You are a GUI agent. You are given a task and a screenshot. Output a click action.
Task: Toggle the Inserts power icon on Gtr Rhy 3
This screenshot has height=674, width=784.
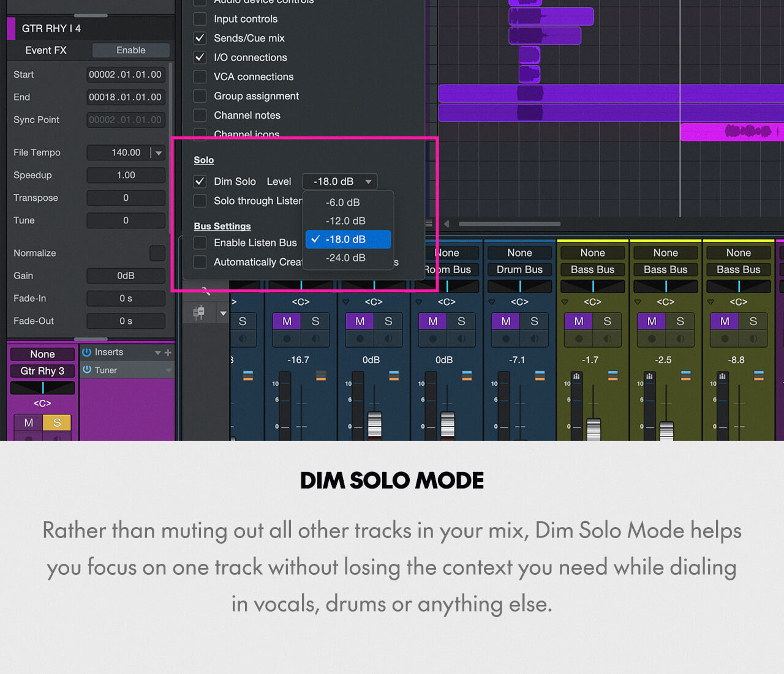[x=87, y=352]
